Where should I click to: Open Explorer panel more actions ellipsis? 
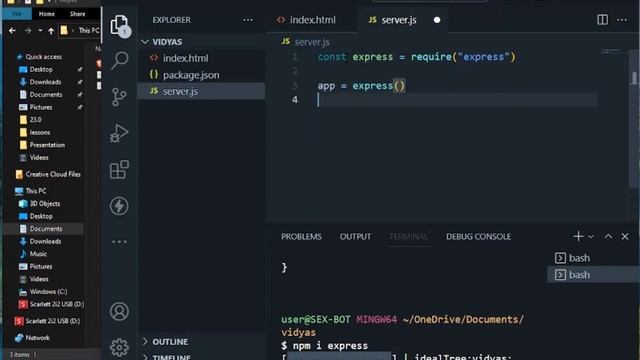[x=248, y=20]
